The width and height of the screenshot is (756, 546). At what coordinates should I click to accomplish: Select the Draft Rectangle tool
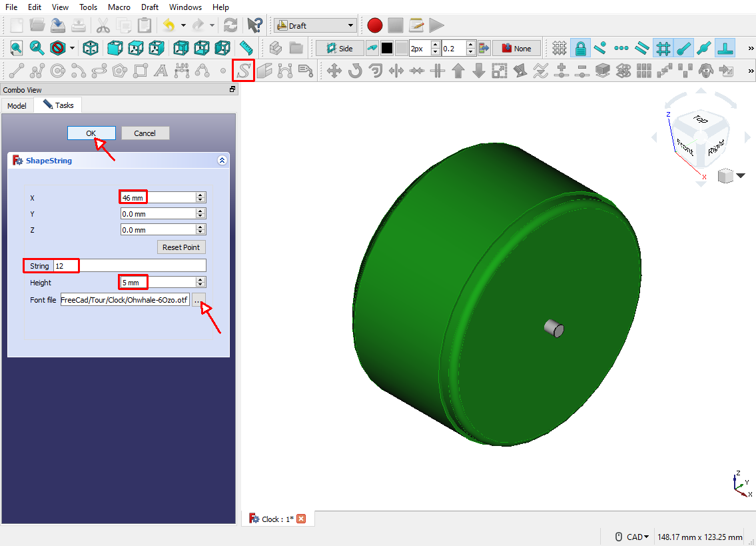pos(141,71)
